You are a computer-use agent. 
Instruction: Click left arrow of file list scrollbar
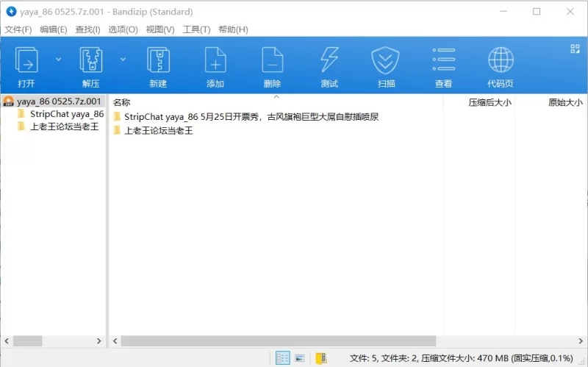115,341
